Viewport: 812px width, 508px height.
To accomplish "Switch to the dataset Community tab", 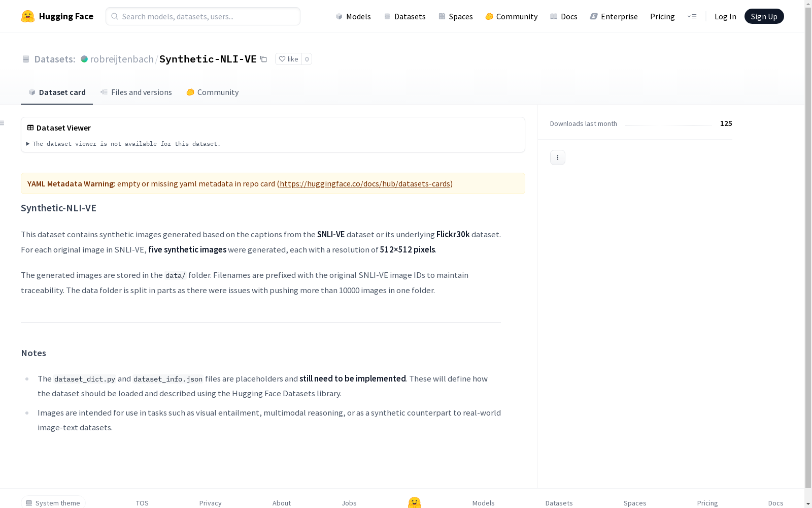I will click(213, 92).
